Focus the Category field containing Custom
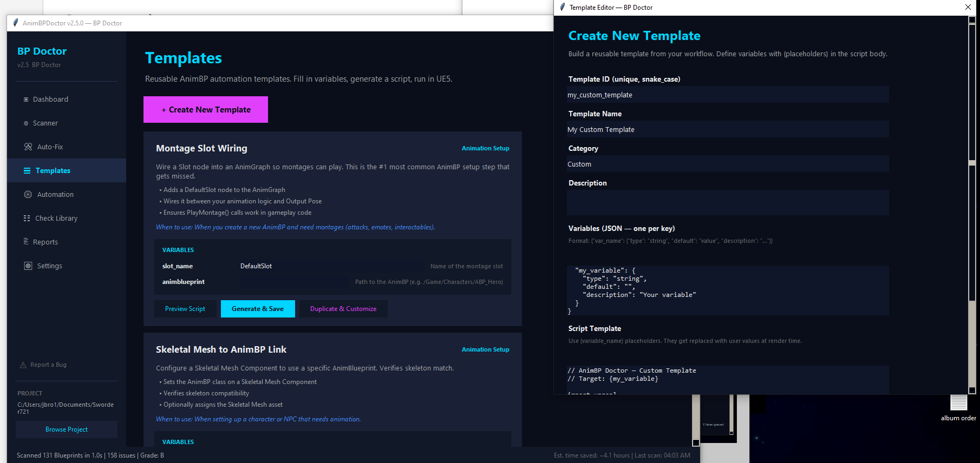980x463 pixels. (x=728, y=164)
